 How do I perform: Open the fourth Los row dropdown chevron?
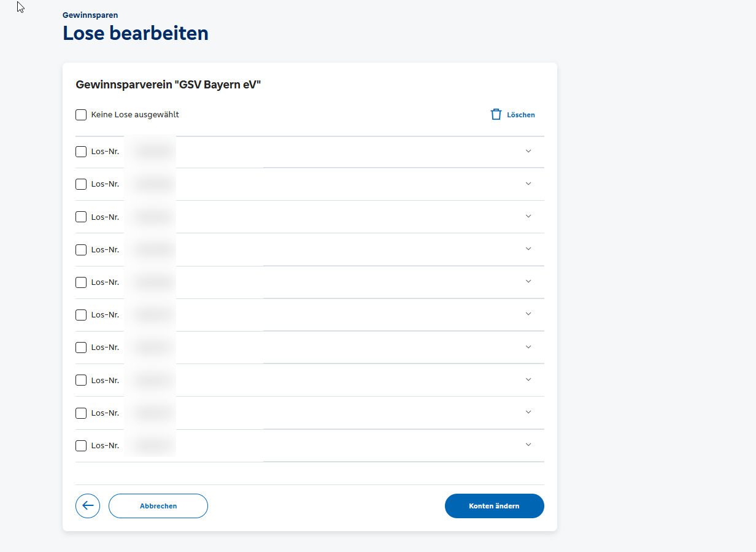[528, 249]
